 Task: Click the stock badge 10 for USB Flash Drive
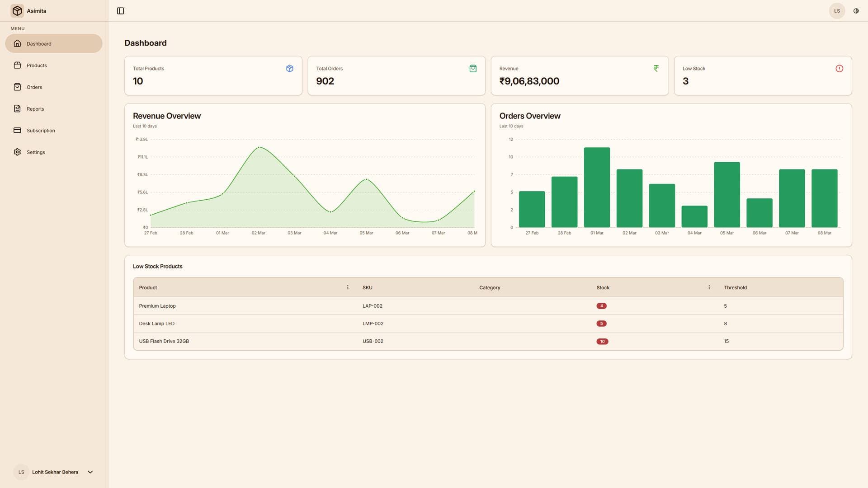click(x=602, y=341)
